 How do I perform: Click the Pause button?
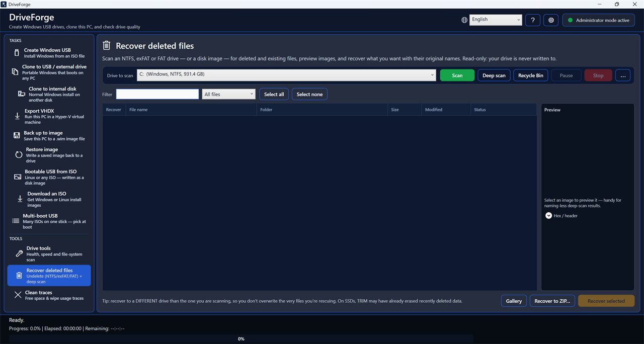coord(567,75)
